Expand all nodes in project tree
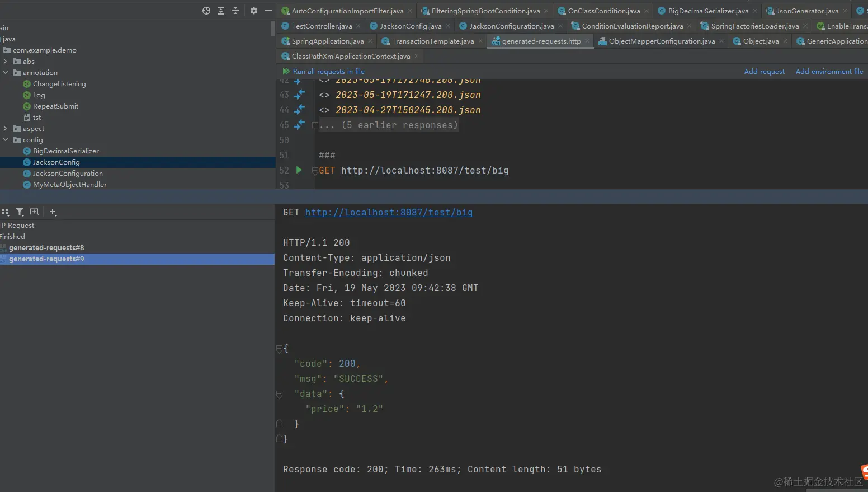 pos(221,11)
